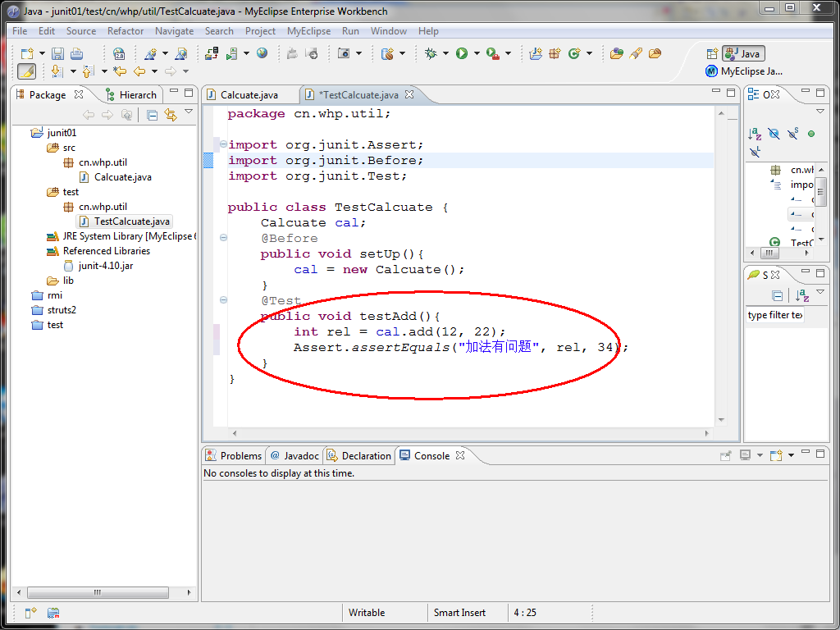Click the New Java Class green C icon
This screenshot has width=840, height=630.
point(574,53)
